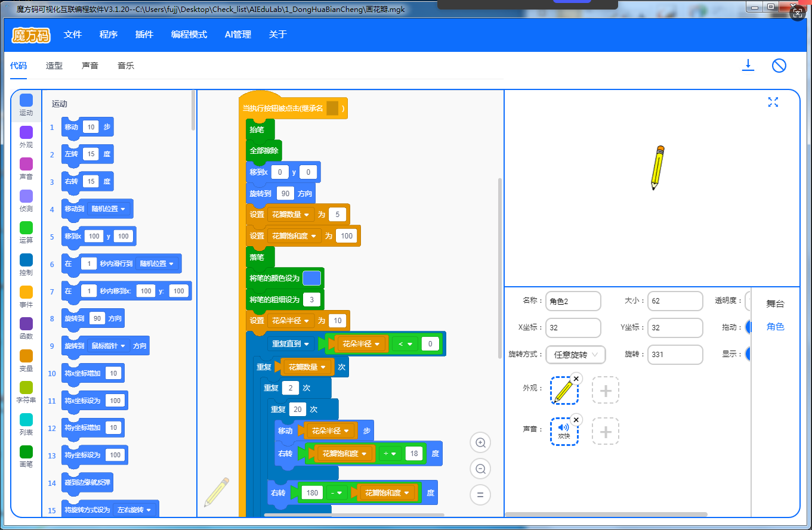Click the 大小 input field showing 62
Viewport: 812px width, 530px height.
pyautogui.click(x=675, y=301)
